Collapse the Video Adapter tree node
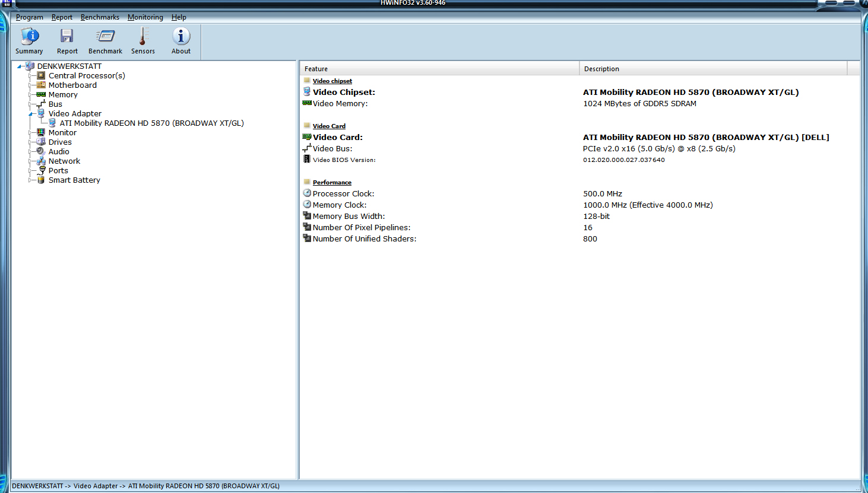The height and width of the screenshot is (493, 868). coord(31,114)
